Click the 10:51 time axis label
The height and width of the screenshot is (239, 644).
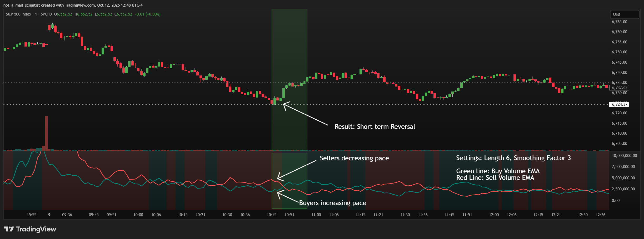pos(289,215)
